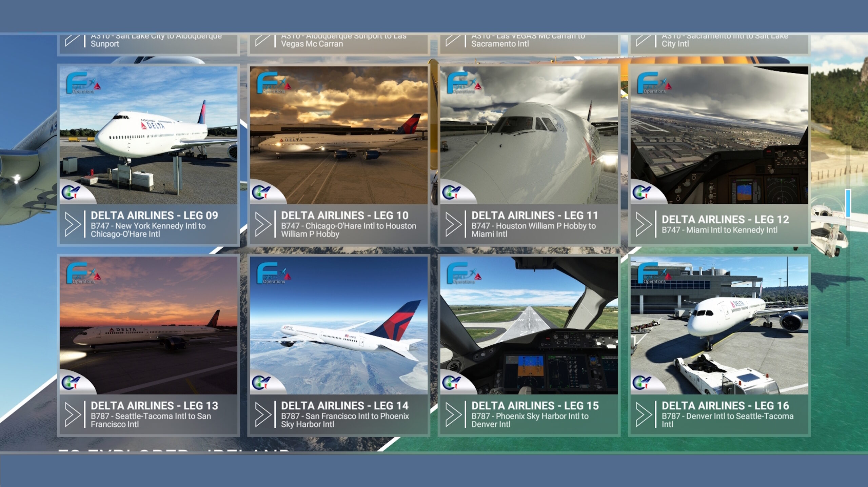Screen dimensions: 868x487
Task: Select DELTA AIRLINES - LEG 16 title
Action: 725,405
